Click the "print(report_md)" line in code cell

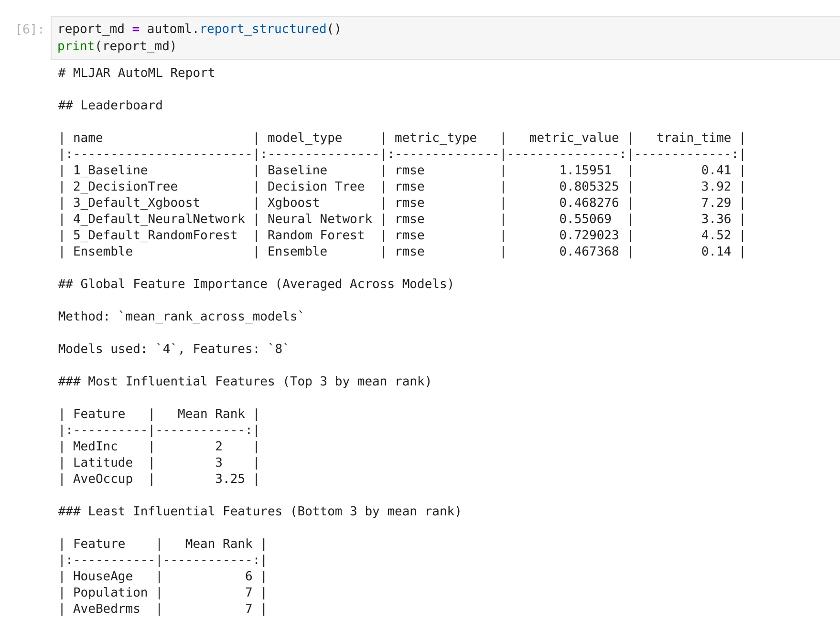coord(117,46)
